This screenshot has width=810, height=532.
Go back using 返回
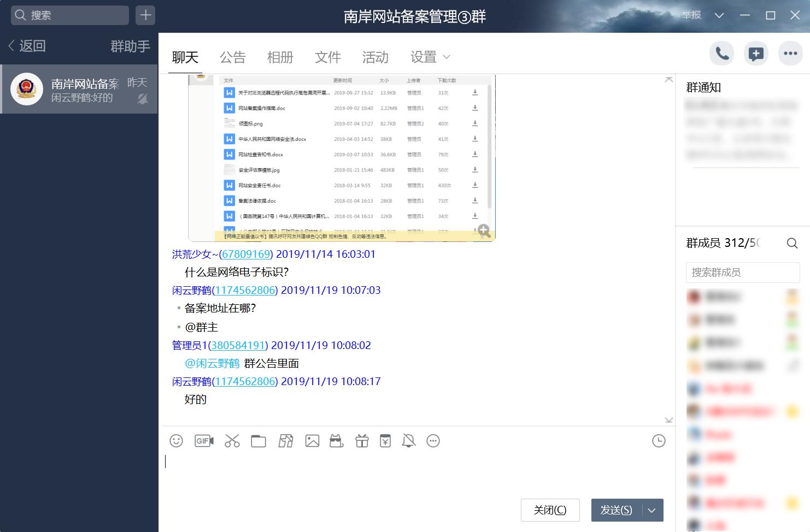(27, 46)
